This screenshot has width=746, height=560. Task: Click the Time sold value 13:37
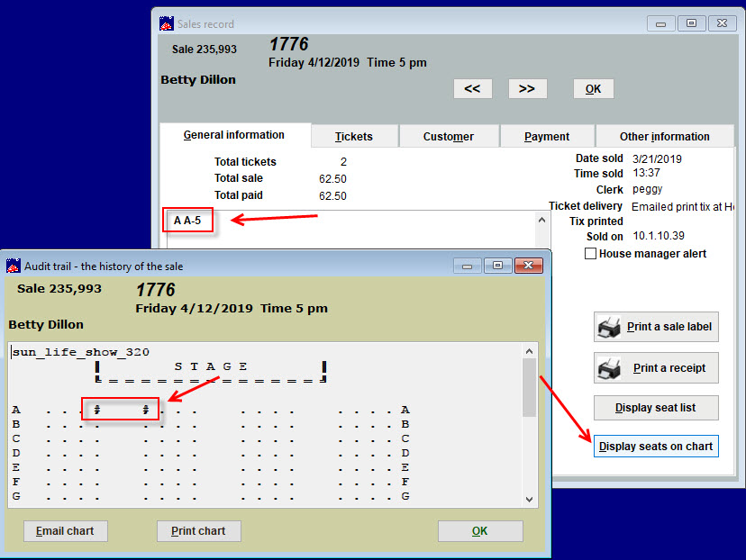[x=646, y=173]
